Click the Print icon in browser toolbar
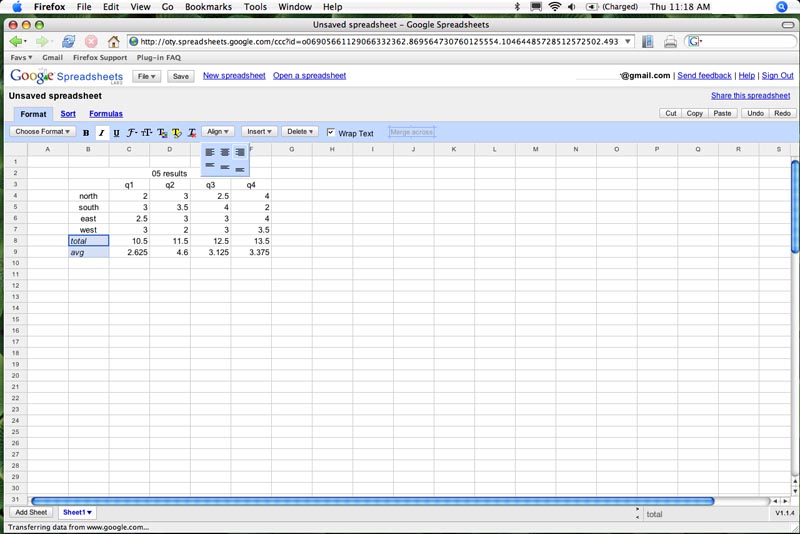This screenshot has height=534, width=800. pyautogui.click(x=670, y=42)
